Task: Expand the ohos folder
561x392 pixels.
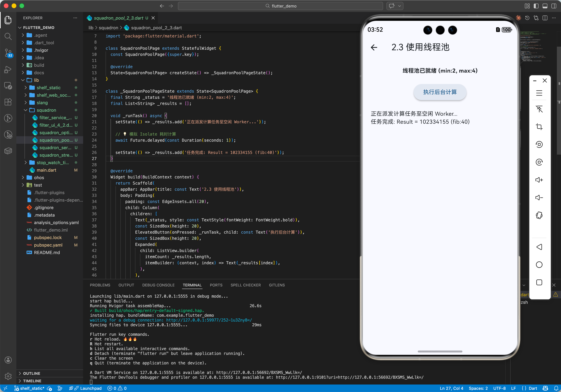Action: 23,178
